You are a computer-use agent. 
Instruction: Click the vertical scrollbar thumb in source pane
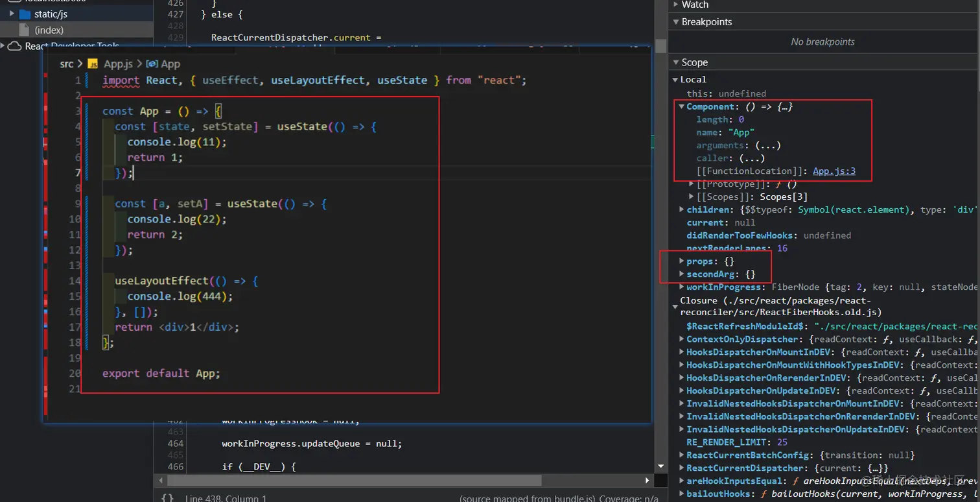(660, 45)
